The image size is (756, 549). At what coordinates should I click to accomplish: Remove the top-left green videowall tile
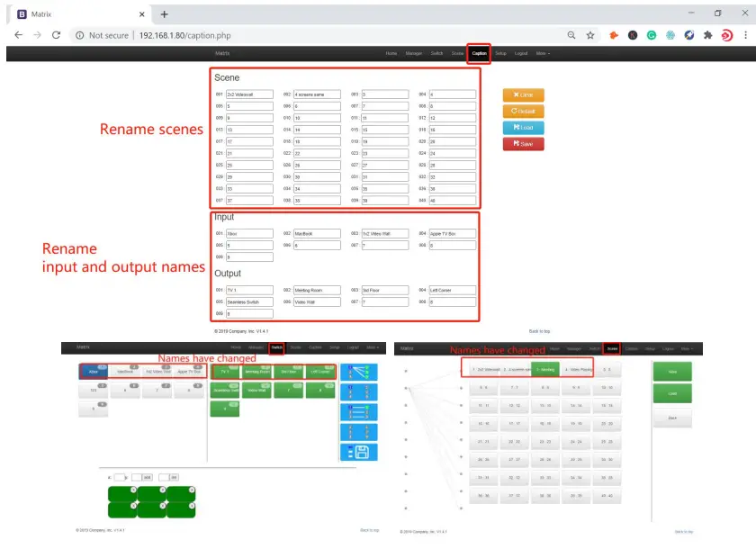click(x=133, y=490)
